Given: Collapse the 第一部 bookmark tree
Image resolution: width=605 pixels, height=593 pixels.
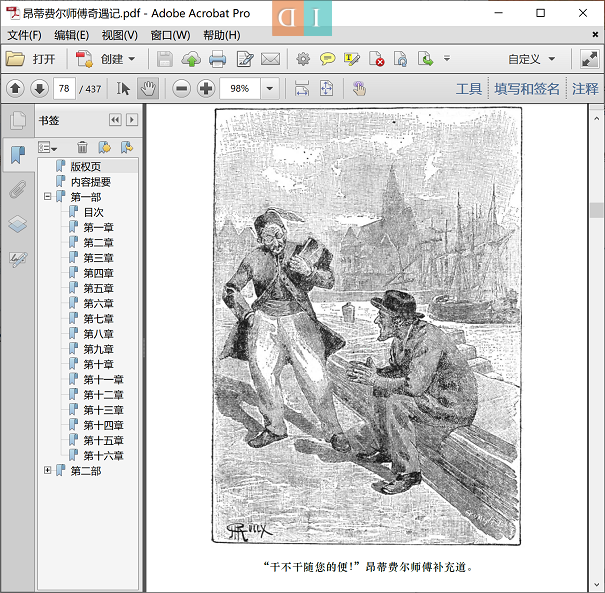Looking at the screenshot, I should pos(47,197).
